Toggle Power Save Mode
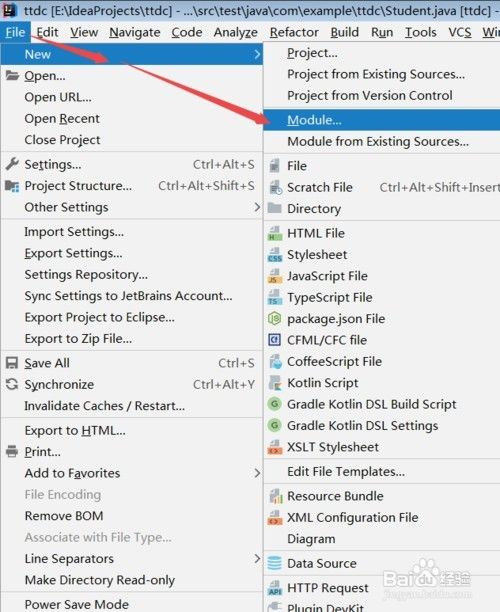Screen dimensions: 500x612 point(77,604)
